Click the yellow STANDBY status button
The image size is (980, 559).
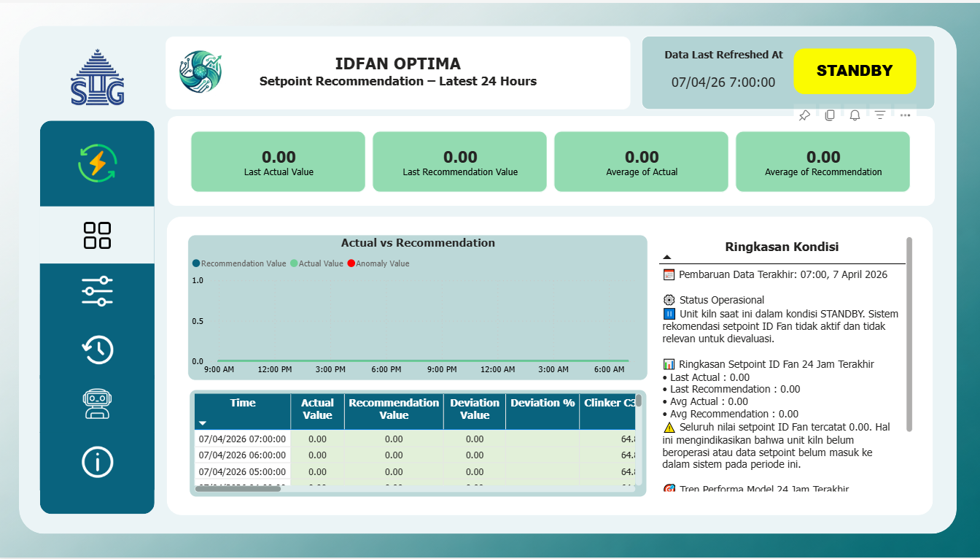pos(855,71)
